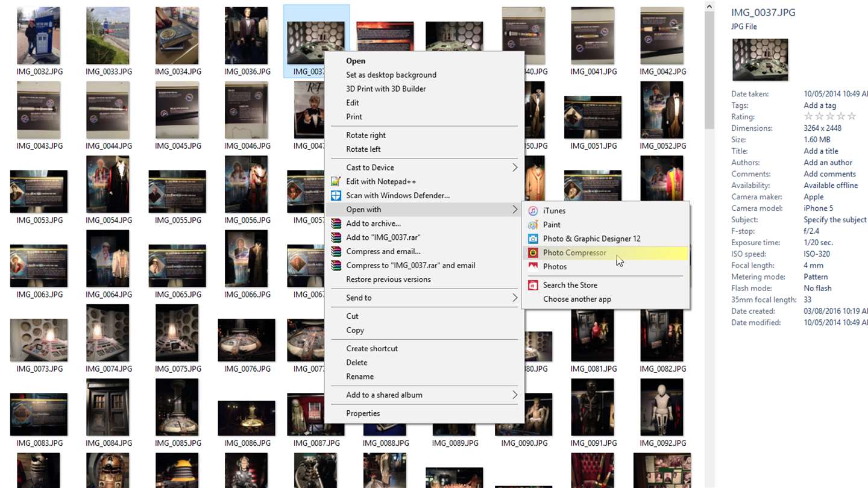
Task: Set rating to first star
Action: point(808,116)
